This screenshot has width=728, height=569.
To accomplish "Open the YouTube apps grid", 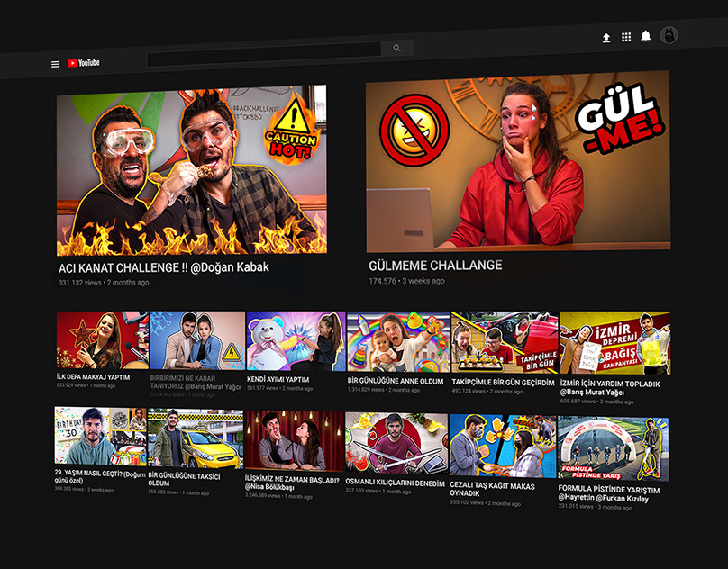I will pyautogui.click(x=626, y=37).
